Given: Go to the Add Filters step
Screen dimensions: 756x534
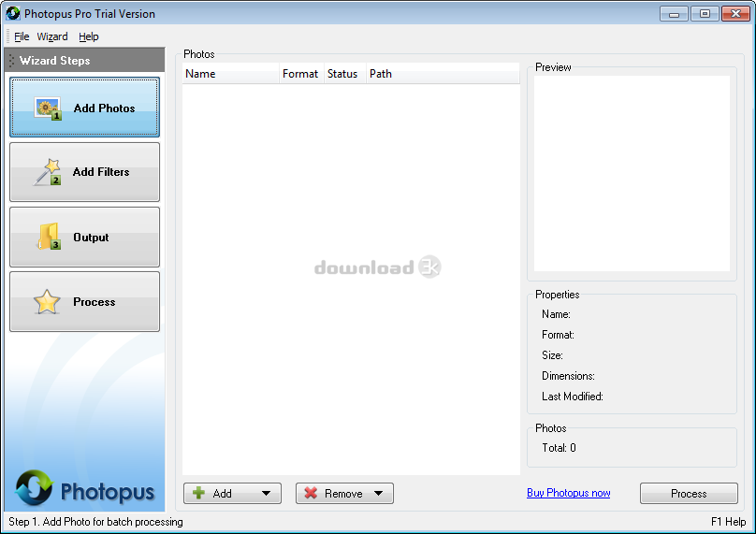Looking at the screenshot, I should (x=84, y=172).
